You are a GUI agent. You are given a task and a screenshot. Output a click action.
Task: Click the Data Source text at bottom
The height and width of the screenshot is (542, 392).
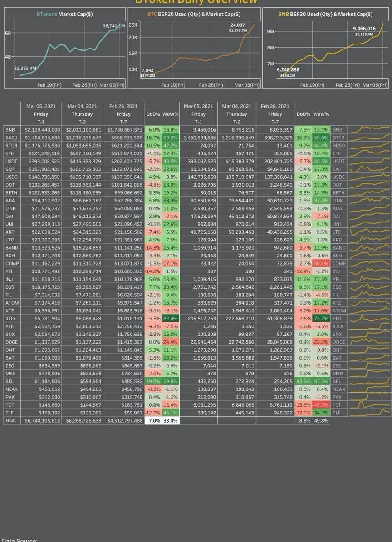19,540
